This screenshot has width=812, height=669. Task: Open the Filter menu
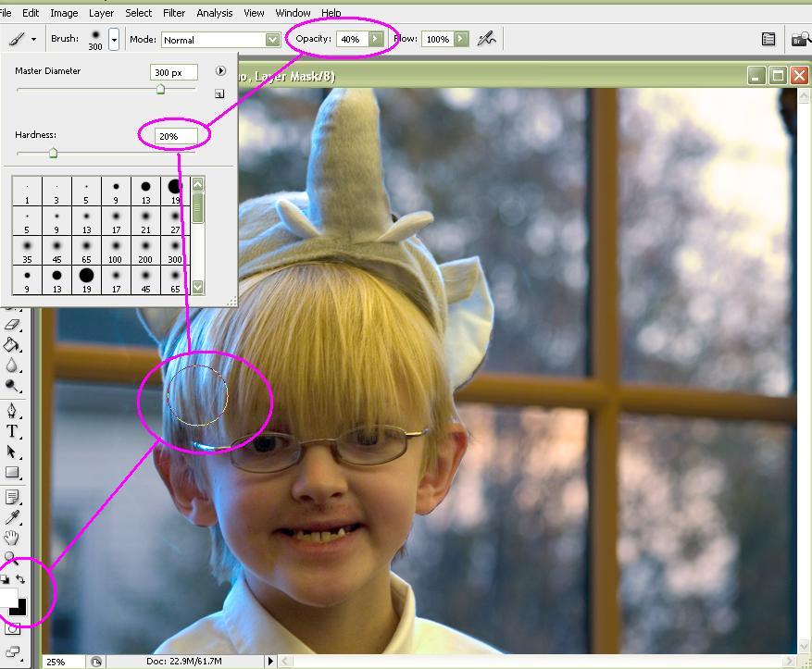tap(174, 13)
